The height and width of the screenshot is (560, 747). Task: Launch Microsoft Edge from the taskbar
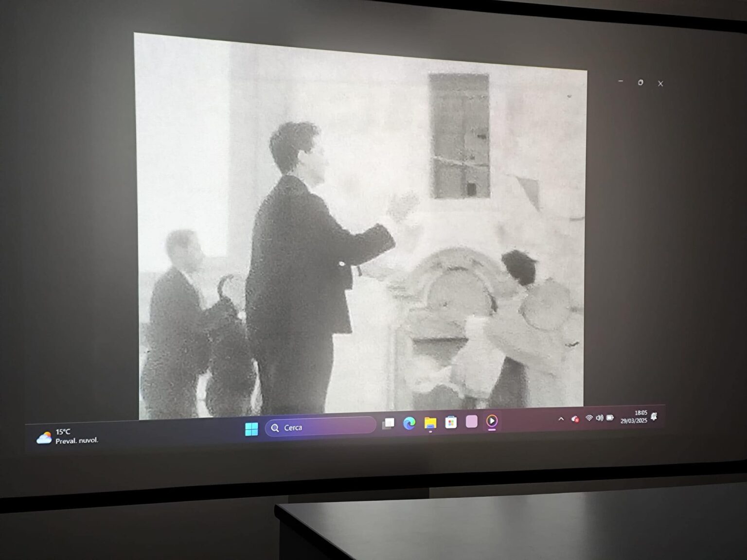409,423
